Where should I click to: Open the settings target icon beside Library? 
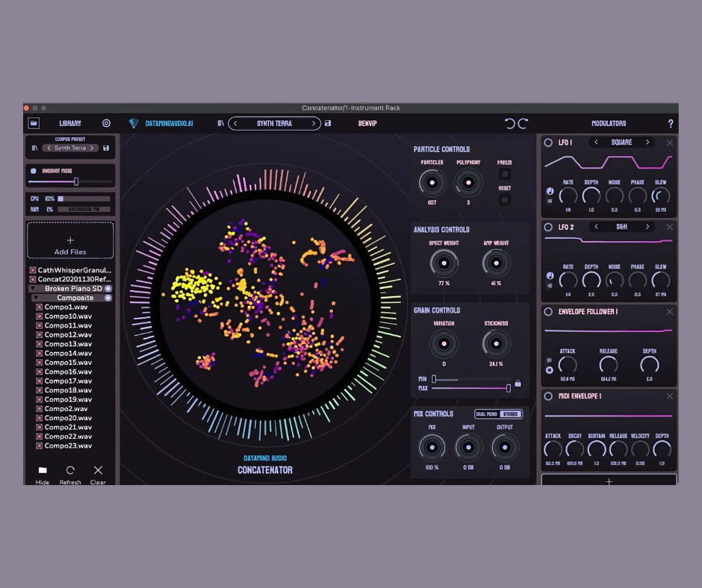(x=106, y=123)
